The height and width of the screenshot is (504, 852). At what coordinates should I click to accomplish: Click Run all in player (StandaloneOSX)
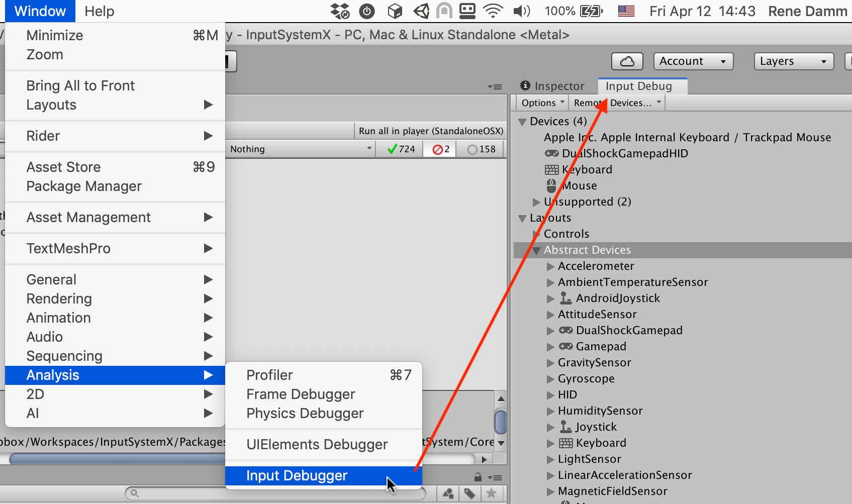point(431,131)
